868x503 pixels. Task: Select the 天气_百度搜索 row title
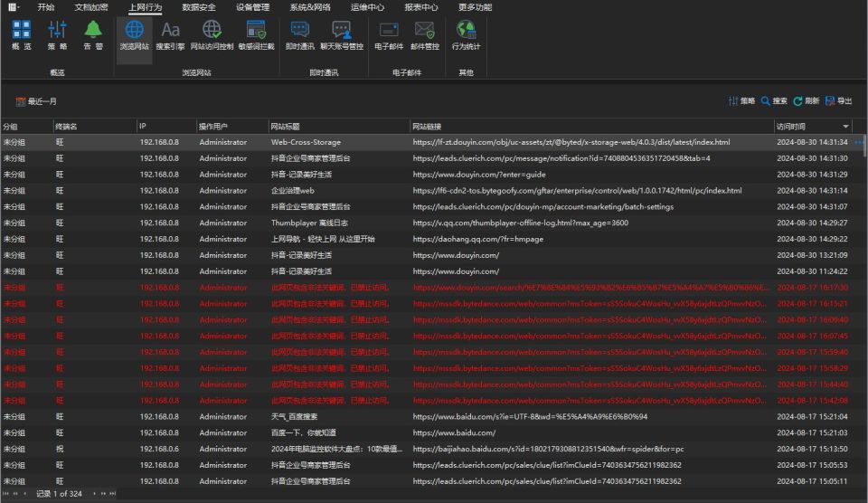[294, 416]
